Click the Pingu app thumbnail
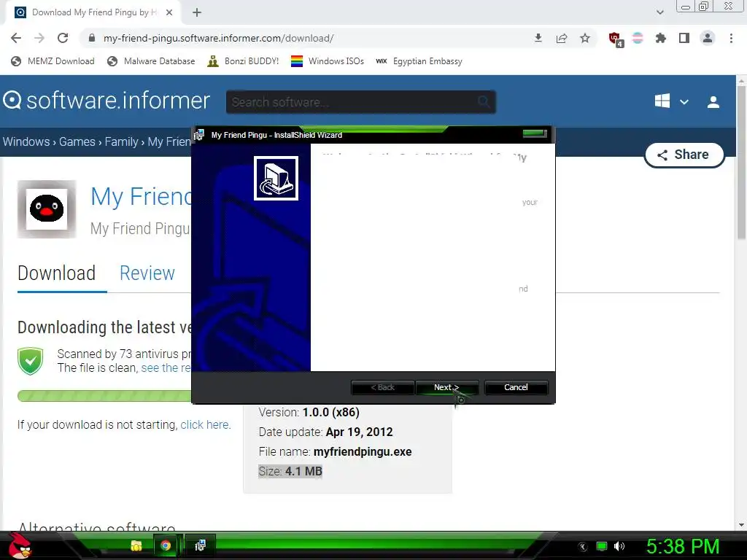The width and height of the screenshot is (747, 560). coord(47,209)
